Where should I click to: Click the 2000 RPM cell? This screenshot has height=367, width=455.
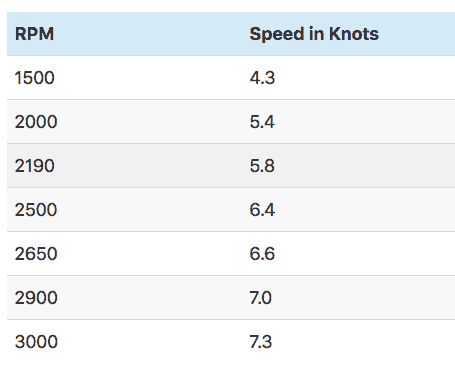(x=36, y=122)
